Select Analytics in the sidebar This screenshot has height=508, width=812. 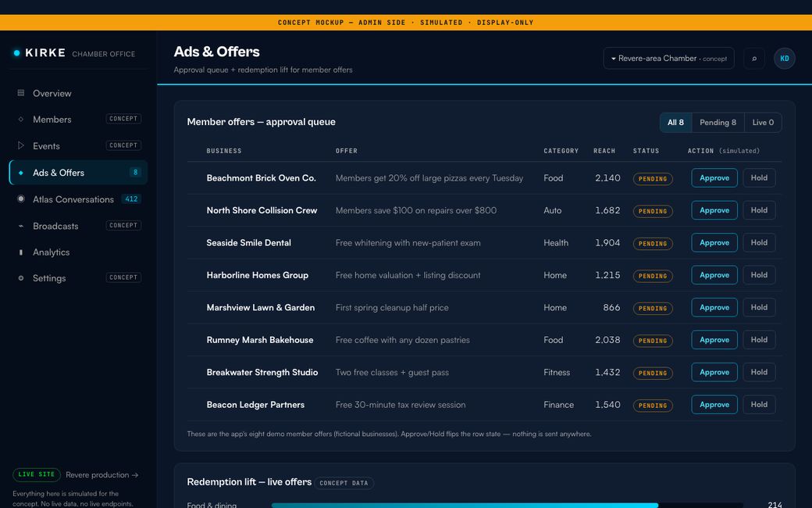[x=77, y=252]
